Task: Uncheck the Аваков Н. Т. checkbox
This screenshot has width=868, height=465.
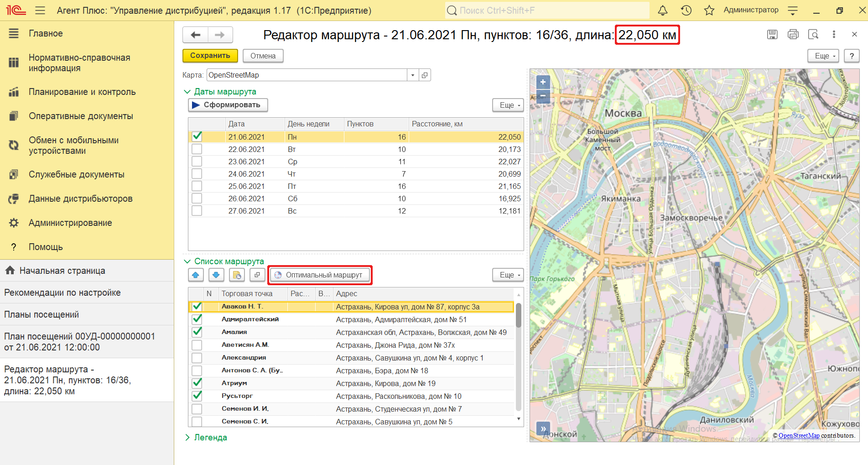Action: pyautogui.click(x=197, y=306)
